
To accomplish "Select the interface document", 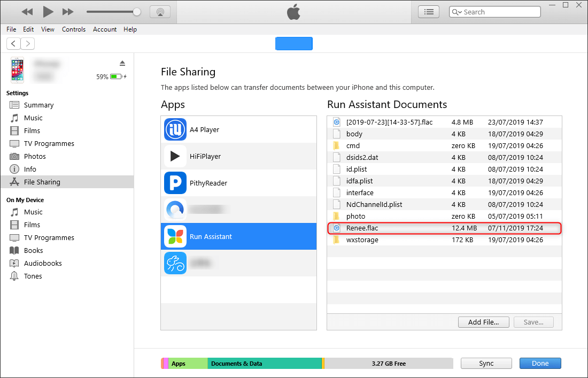I will tap(444, 193).
